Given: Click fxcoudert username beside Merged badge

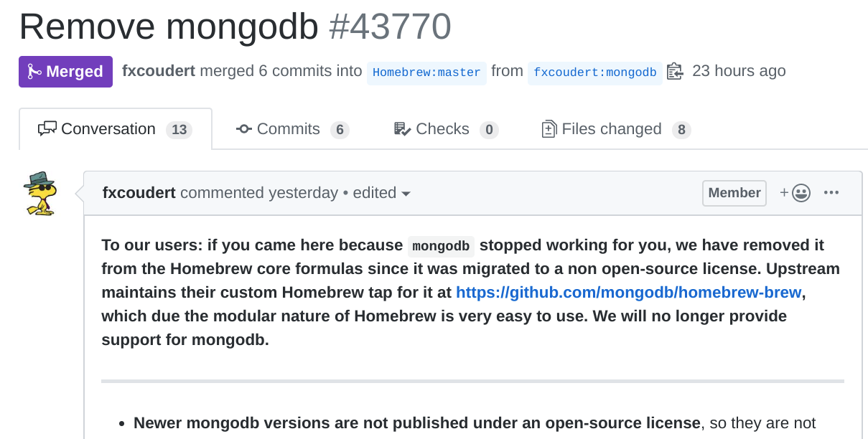Looking at the screenshot, I should pyautogui.click(x=159, y=71).
